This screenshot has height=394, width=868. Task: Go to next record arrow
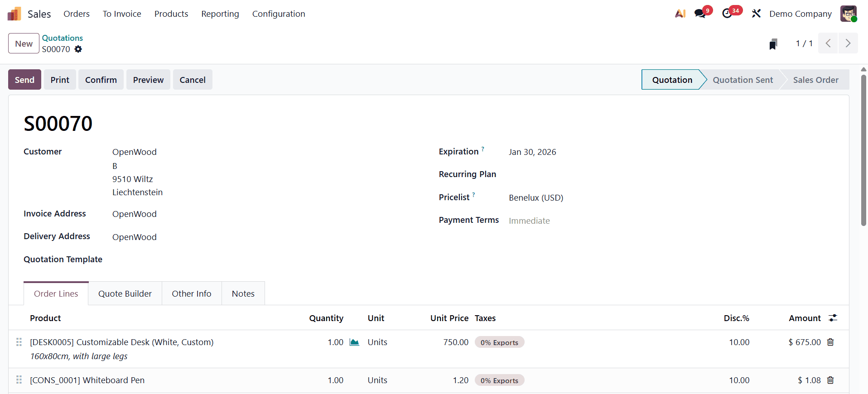848,43
